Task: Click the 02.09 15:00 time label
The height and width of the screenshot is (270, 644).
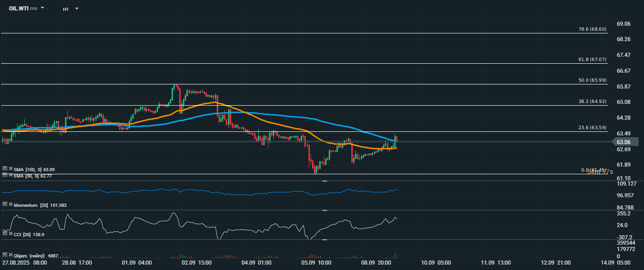Action: point(197,262)
